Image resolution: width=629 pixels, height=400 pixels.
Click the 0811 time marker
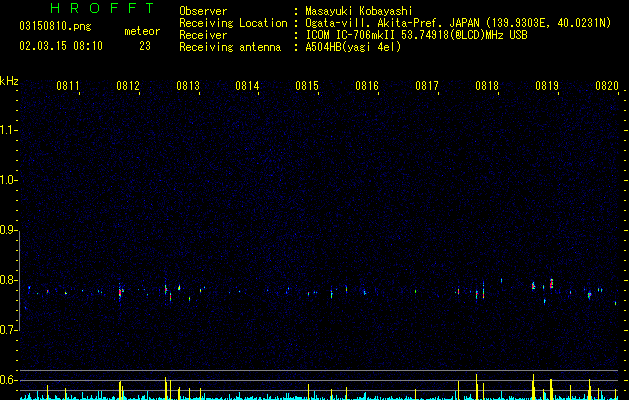[68, 86]
